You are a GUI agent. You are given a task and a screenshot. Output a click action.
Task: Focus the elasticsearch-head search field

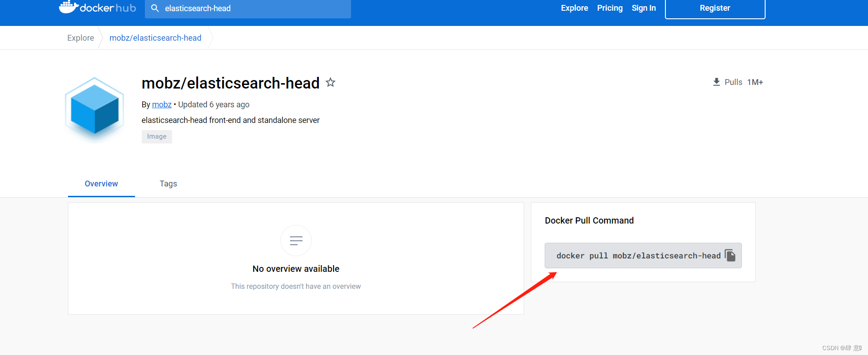coord(248,8)
